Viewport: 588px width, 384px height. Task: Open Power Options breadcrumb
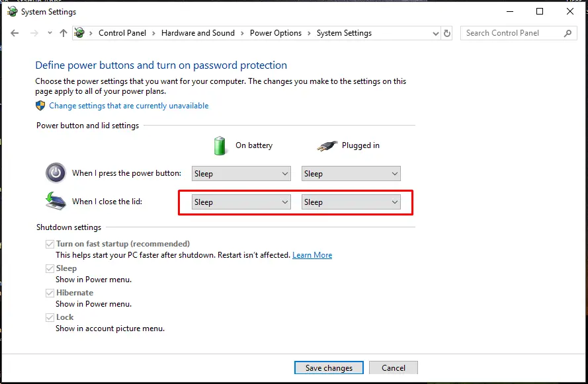pos(276,33)
